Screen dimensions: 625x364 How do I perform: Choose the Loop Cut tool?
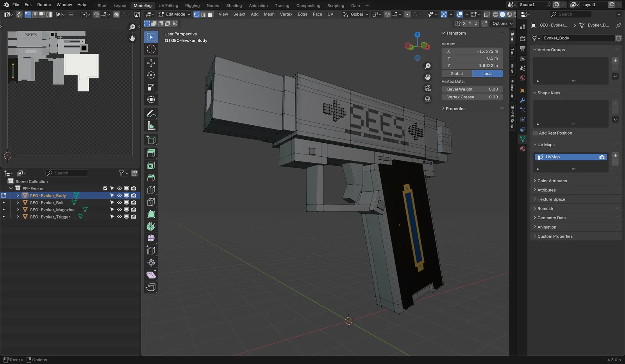[151, 190]
